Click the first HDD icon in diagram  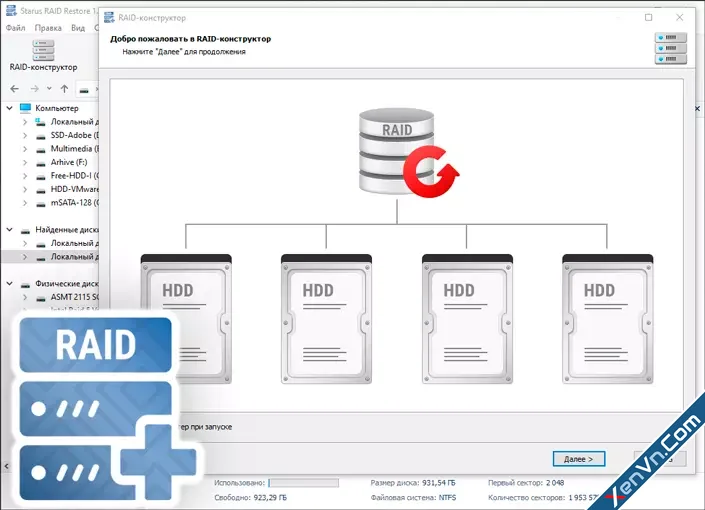coord(186,318)
